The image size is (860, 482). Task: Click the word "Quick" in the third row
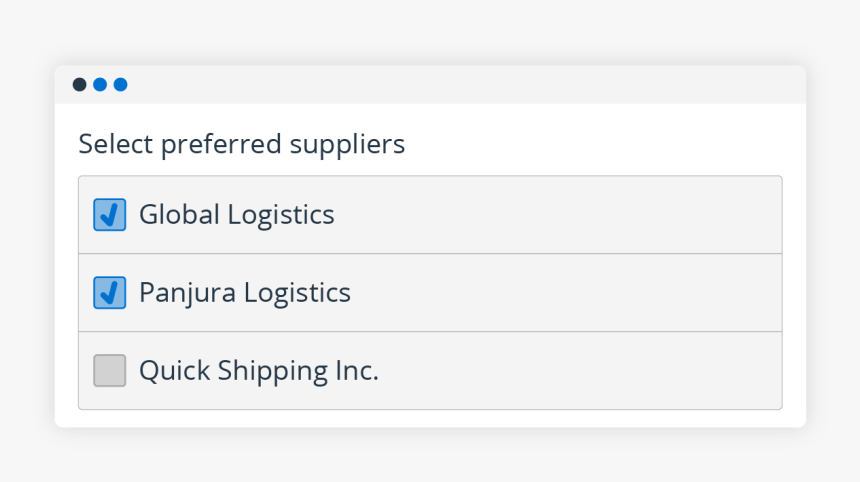pos(169,371)
